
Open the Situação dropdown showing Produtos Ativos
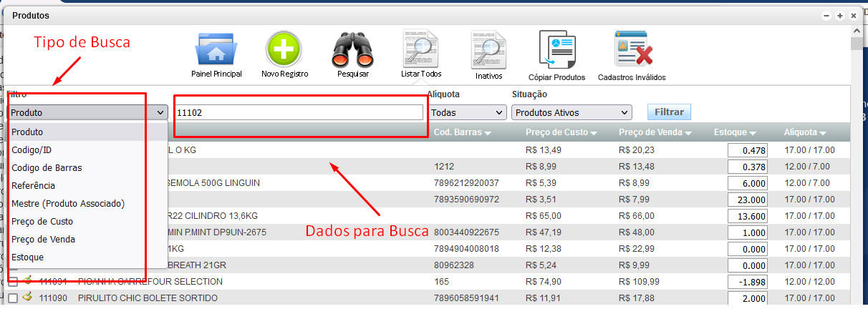[x=572, y=112]
